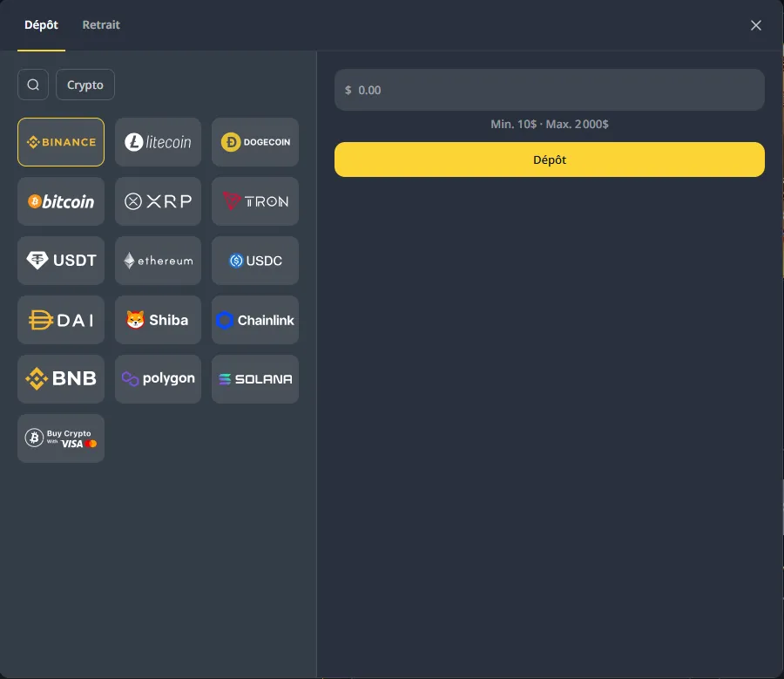Choose Litecoin as deposit method
This screenshot has height=679, width=784.
click(x=158, y=142)
